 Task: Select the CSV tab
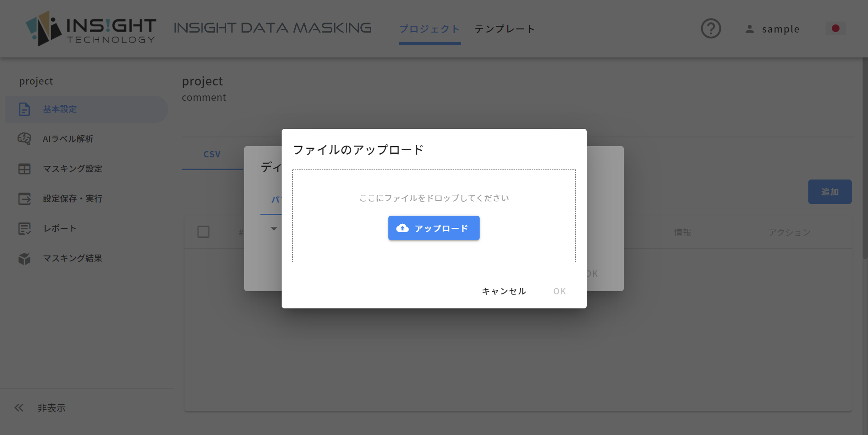pyautogui.click(x=212, y=154)
